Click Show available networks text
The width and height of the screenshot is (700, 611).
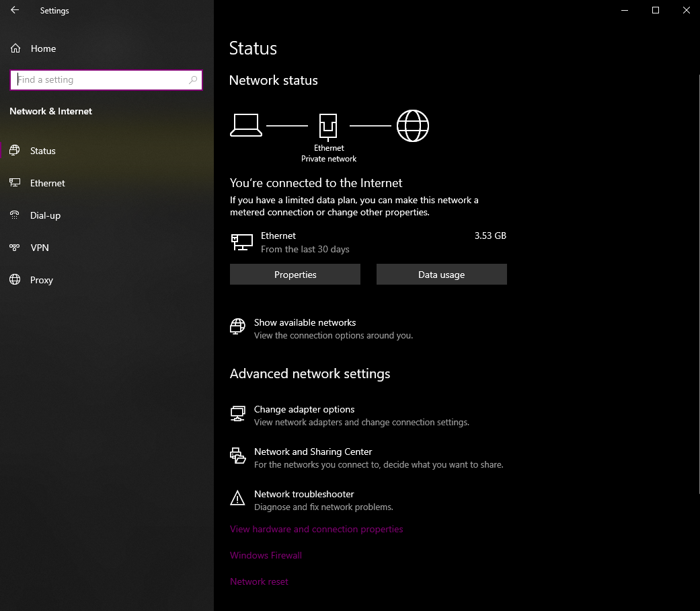[x=305, y=322]
